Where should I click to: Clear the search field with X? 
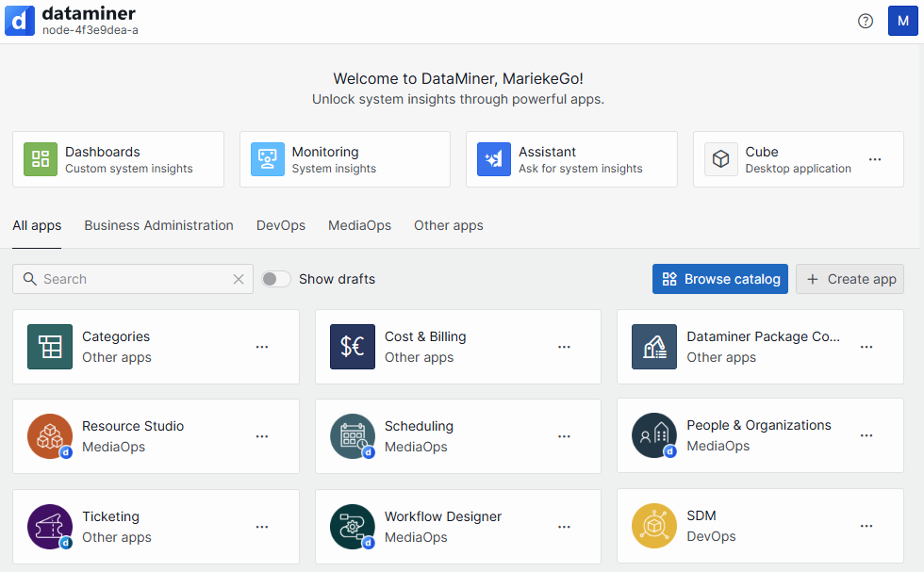(238, 279)
